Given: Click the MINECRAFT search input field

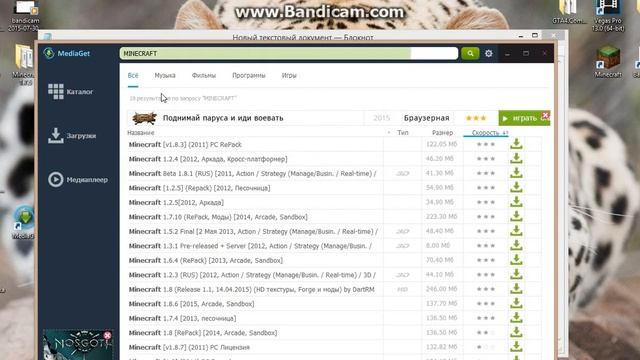Looking at the screenshot, I should (x=289, y=53).
